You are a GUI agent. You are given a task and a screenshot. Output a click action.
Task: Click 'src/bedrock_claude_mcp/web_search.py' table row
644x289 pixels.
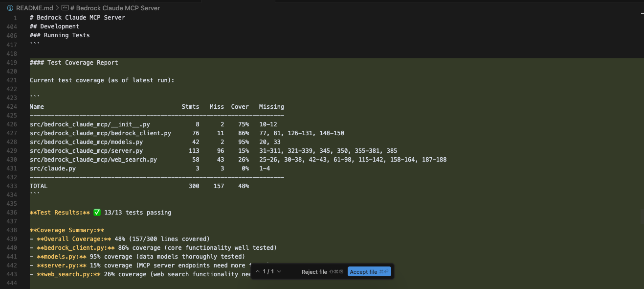coord(238,160)
